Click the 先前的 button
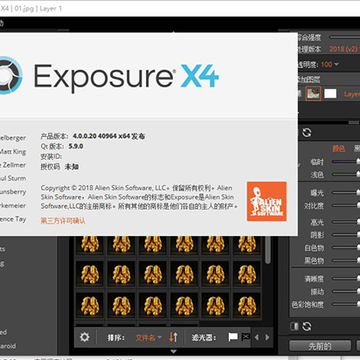The width and height of the screenshot is (360, 360). tap(320, 347)
